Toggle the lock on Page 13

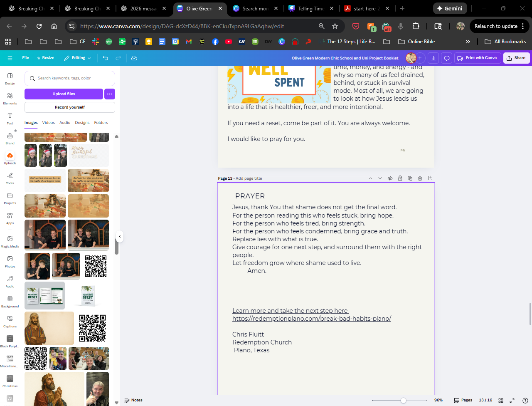point(400,178)
